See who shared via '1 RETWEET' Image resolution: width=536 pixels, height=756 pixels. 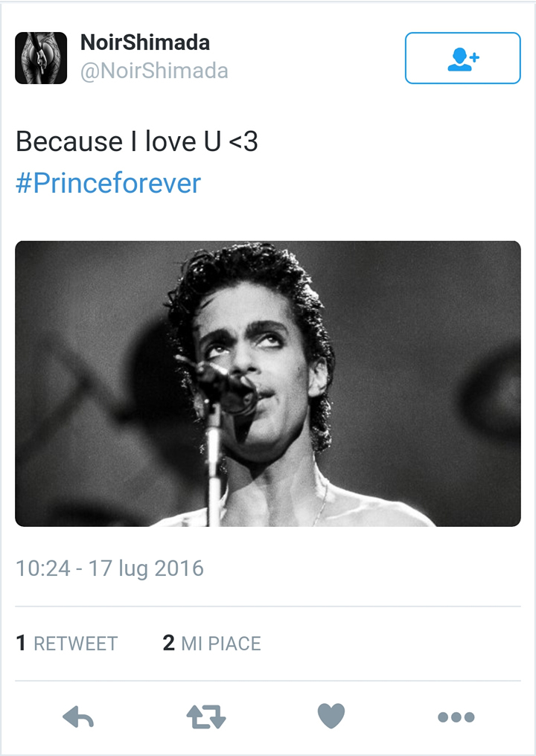tap(66, 643)
